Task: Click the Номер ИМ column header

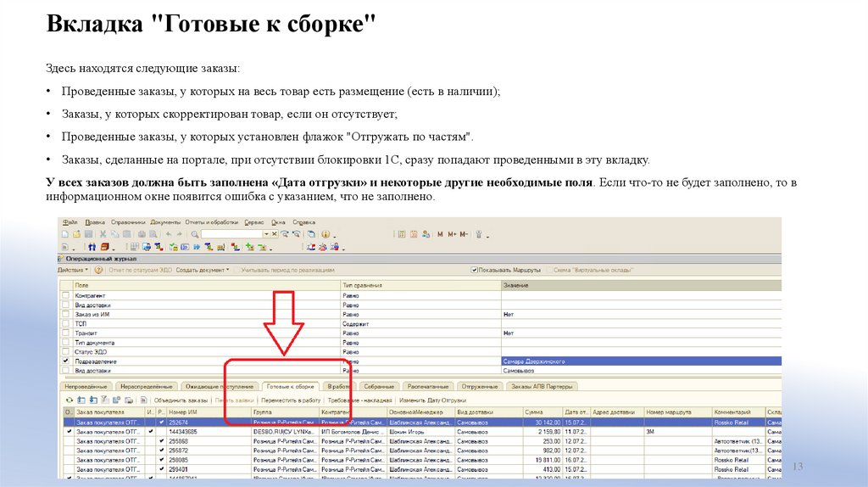Action: pos(209,412)
